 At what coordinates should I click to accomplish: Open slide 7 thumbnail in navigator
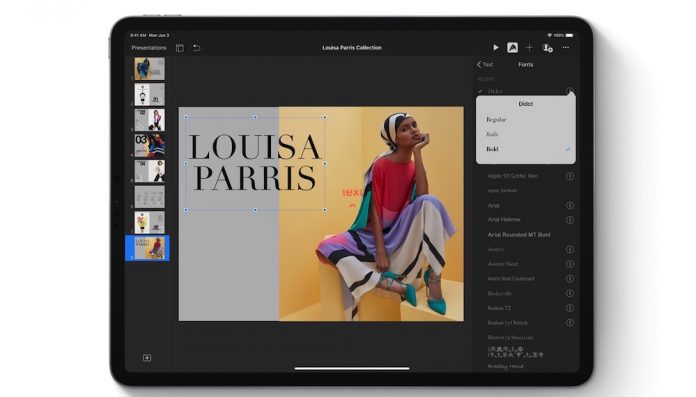pyautogui.click(x=150, y=222)
